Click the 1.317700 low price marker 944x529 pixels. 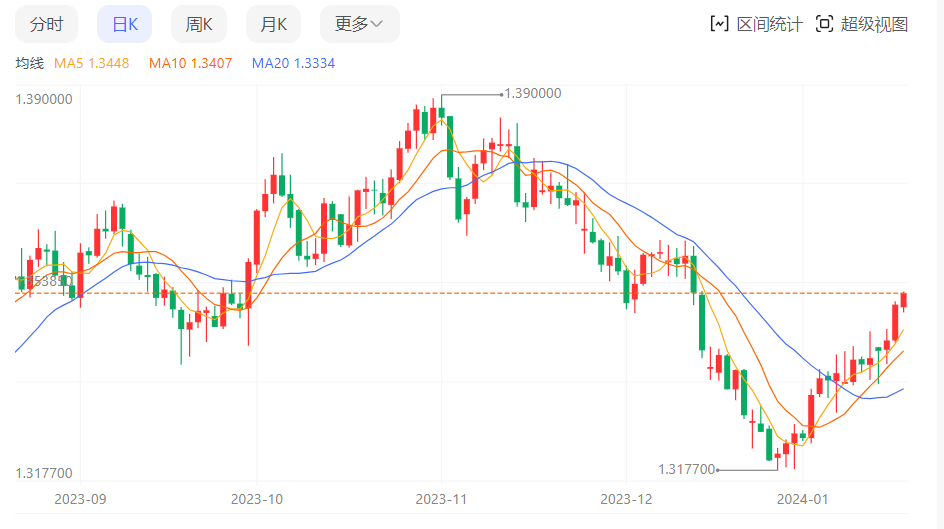[x=686, y=469]
